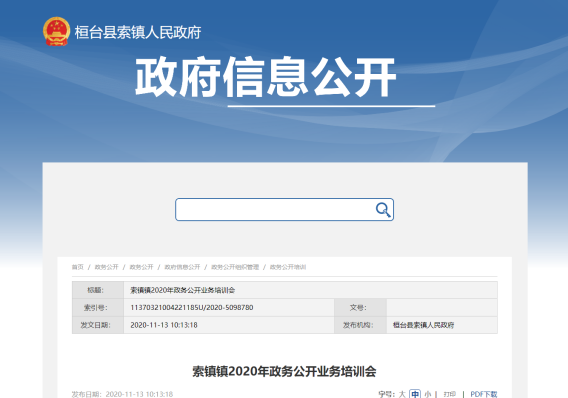
Task: Click the 打印 print link
Action: 450,394
